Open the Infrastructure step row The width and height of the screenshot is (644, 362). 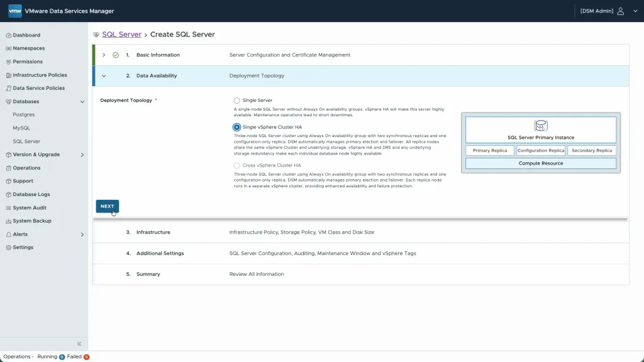360,233
